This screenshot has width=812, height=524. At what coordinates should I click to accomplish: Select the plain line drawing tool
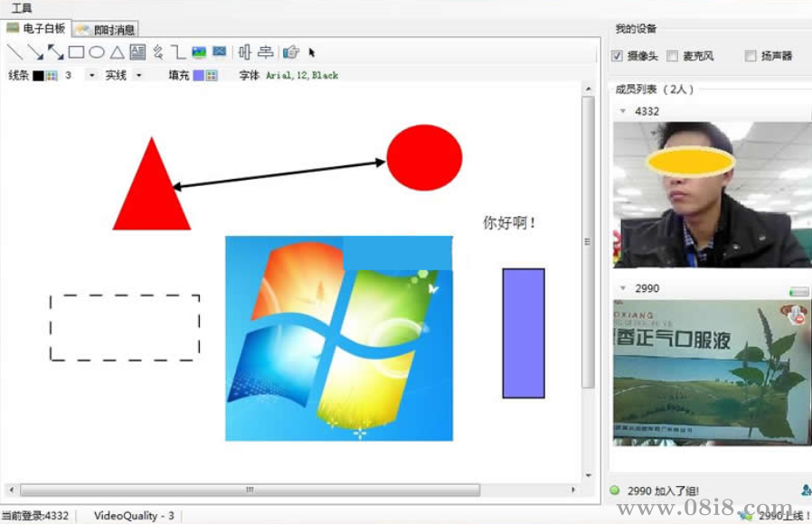click(14, 51)
